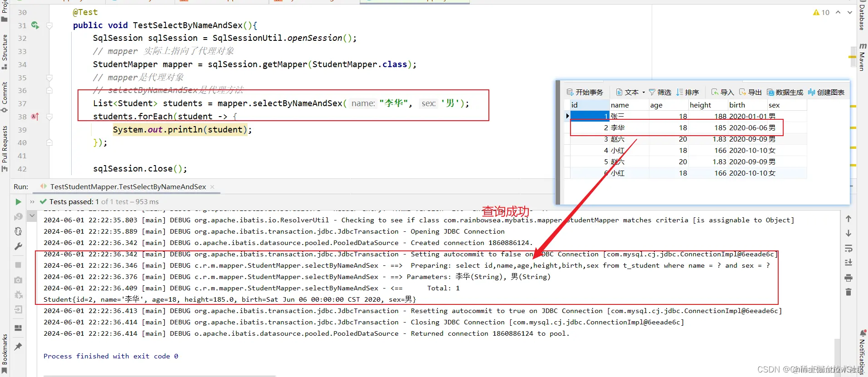
Task: Click line number 42 in gutter
Action: tap(22, 169)
